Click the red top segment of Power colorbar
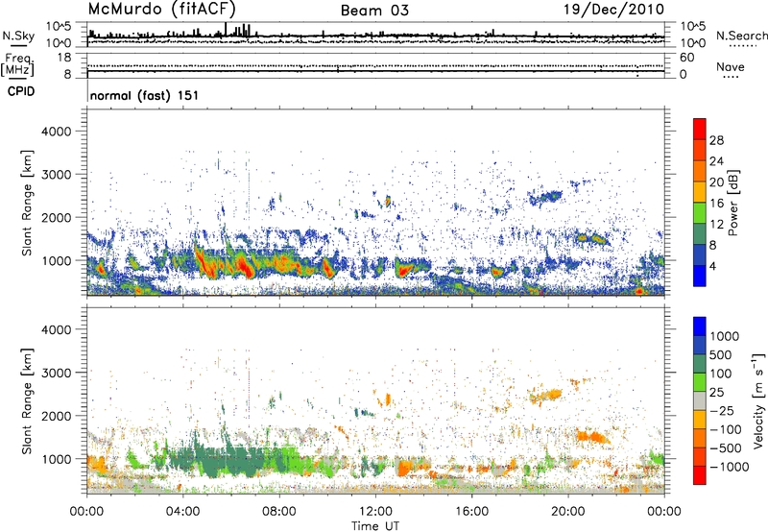768x532 pixels. coord(700,129)
